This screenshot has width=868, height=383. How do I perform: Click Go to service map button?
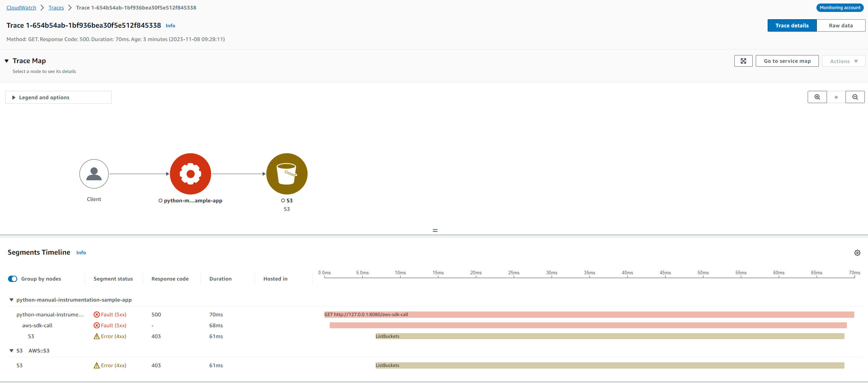point(787,61)
